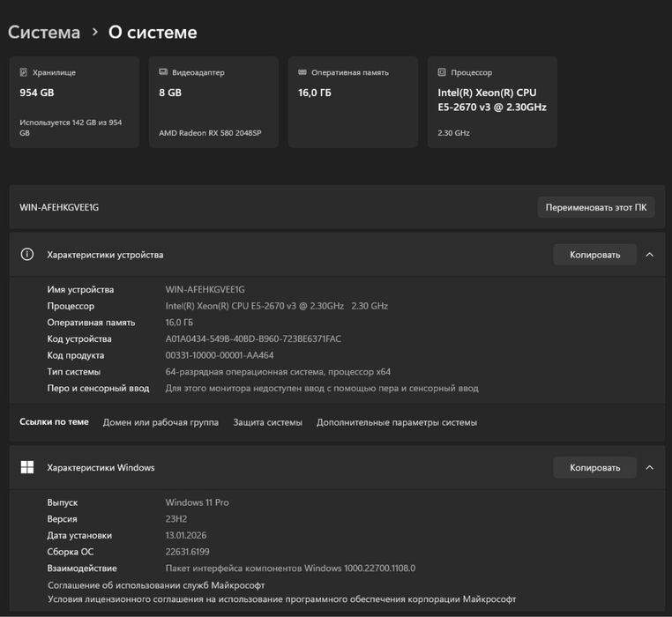Click the Дата установки row label
The width and height of the screenshot is (672, 617).
(79, 535)
